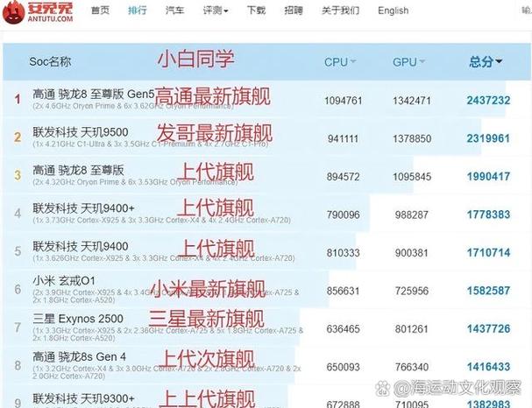
Task: Open the 下载 download page
Action: [256, 11]
